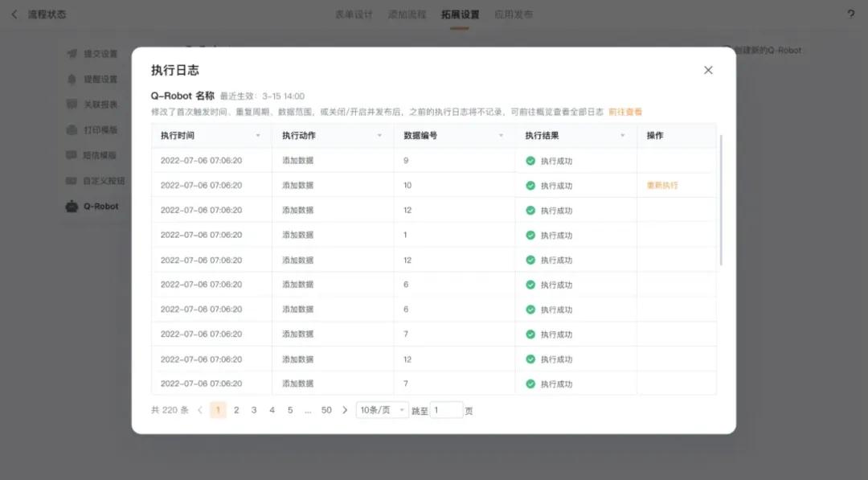
Task: Click the 最近生效: 3-15 14:00 text
Action: click(x=262, y=96)
